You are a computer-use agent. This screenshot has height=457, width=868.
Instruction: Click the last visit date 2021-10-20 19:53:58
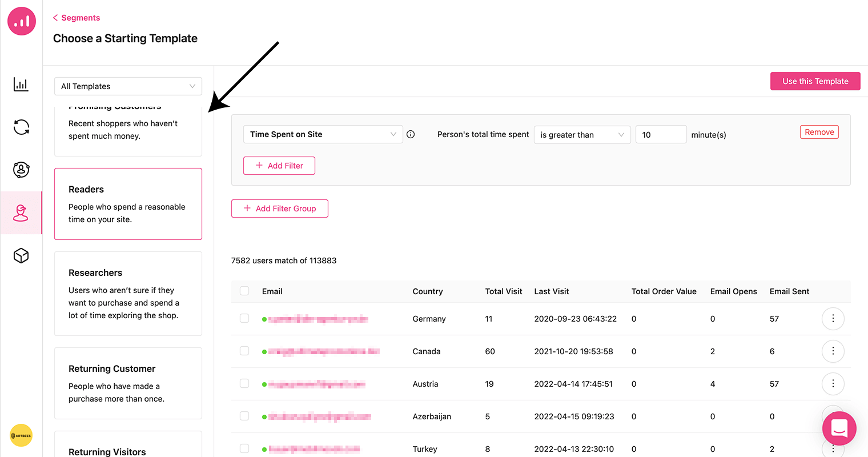coord(574,351)
